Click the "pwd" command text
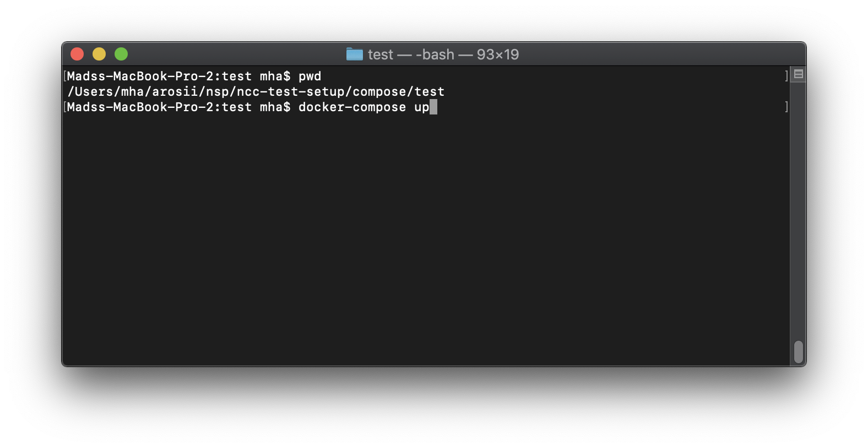The image size is (868, 448). (310, 76)
